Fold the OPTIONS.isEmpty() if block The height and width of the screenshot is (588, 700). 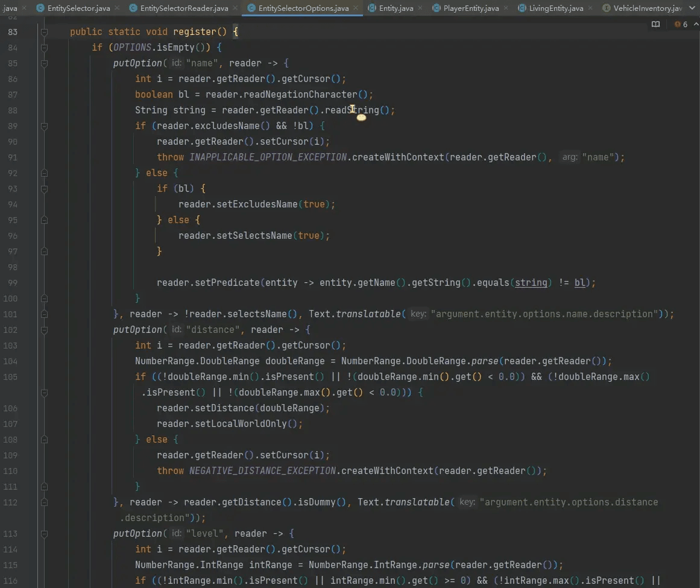[x=44, y=47]
